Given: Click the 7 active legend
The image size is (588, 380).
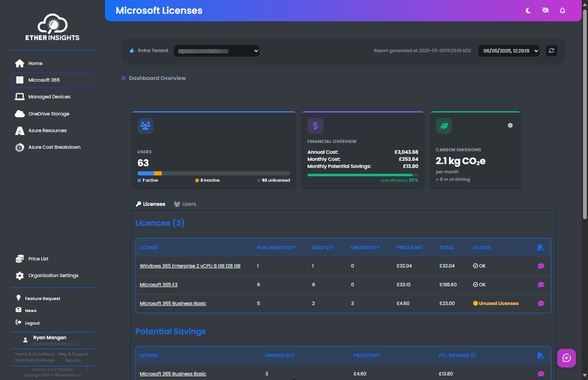Looking at the screenshot, I should pyautogui.click(x=148, y=180).
